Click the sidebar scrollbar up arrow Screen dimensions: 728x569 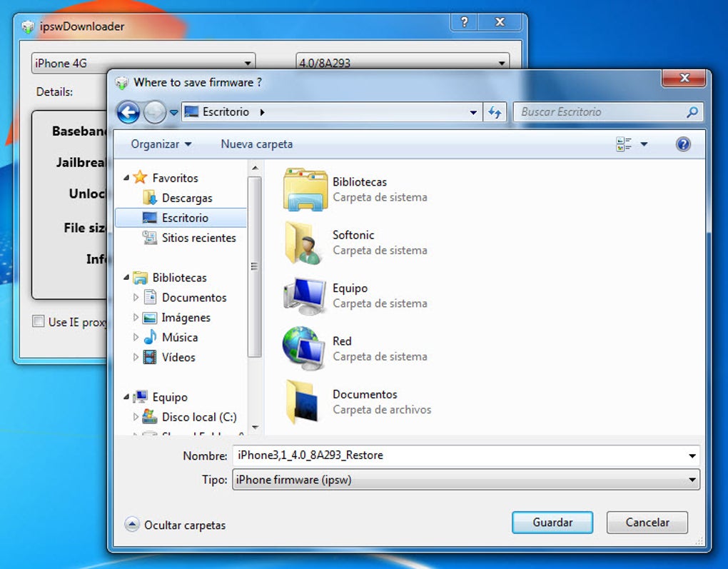point(254,168)
